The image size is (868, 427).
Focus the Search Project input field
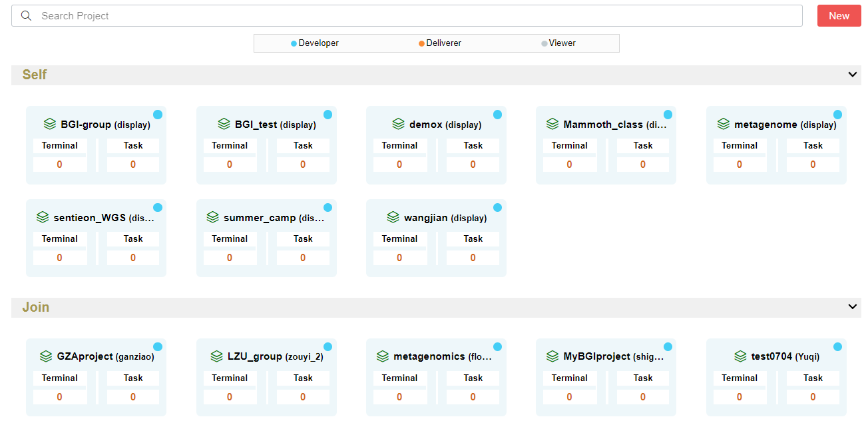click(x=407, y=16)
